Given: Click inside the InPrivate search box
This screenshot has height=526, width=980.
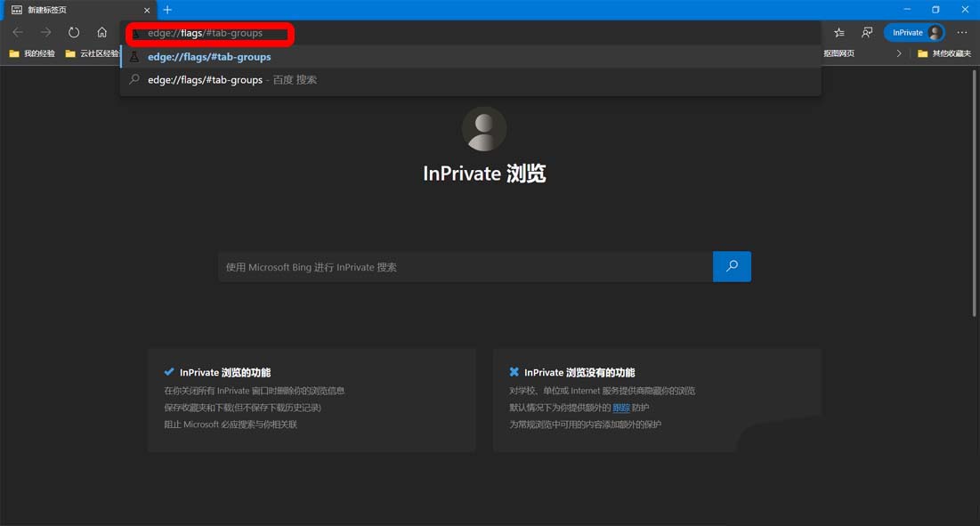Looking at the screenshot, I should pyautogui.click(x=463, y=266).
